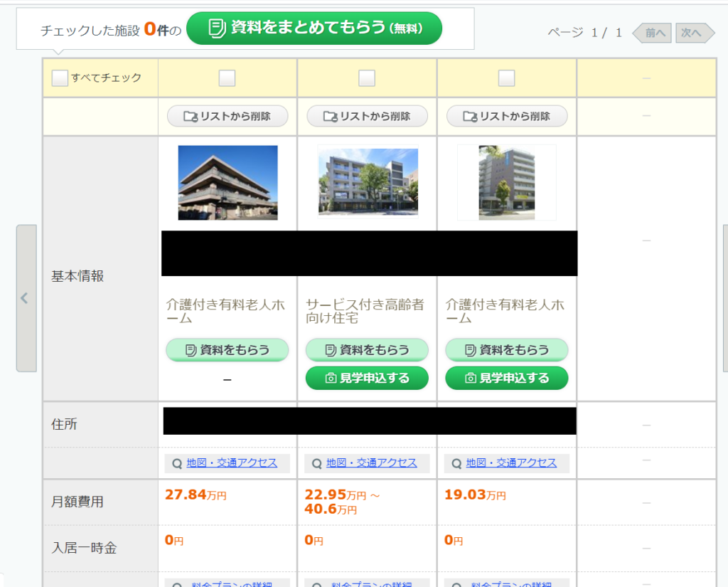The width and height of the screenshot is (728, 587).
Task: Click 資料をもらう under サービス付き高齢者向け住宅
Action: click(368, 350)
